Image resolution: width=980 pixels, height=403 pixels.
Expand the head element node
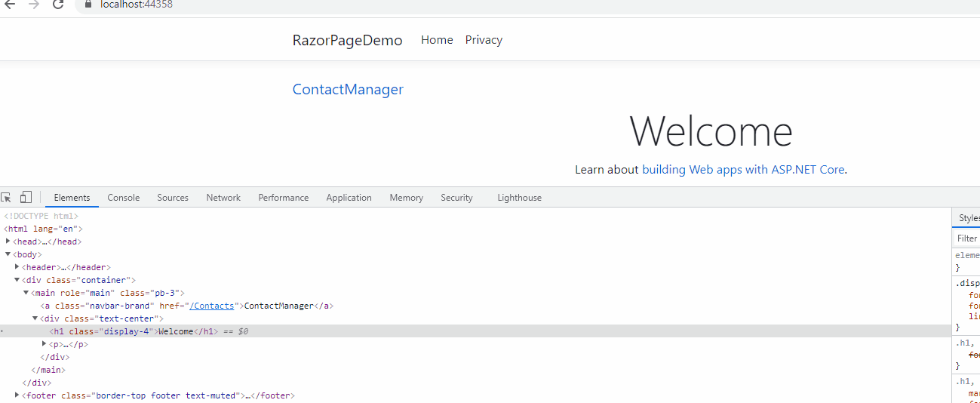pos(8,241)
